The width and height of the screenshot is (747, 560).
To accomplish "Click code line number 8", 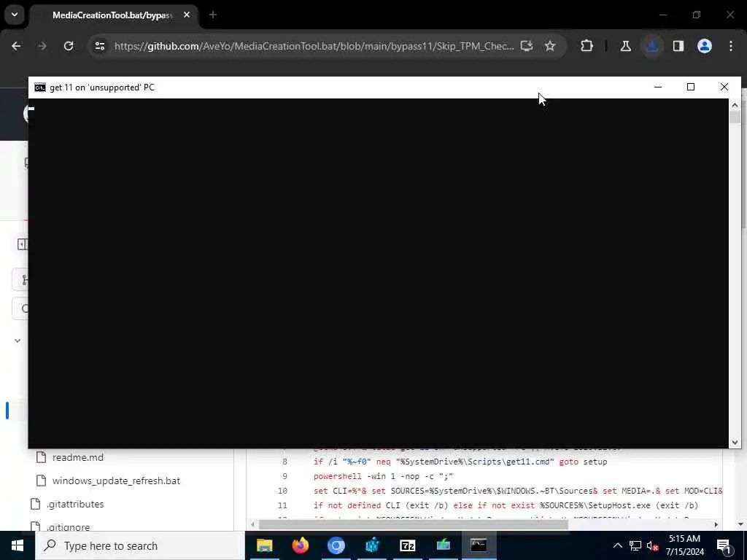I will 285,462.
